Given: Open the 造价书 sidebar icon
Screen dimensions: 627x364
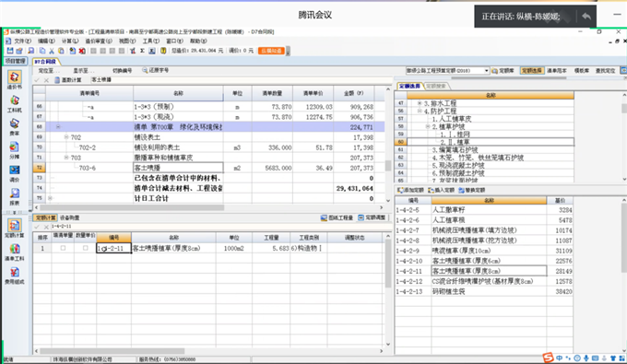Looking at the screenshot, I should click(15, 79).
